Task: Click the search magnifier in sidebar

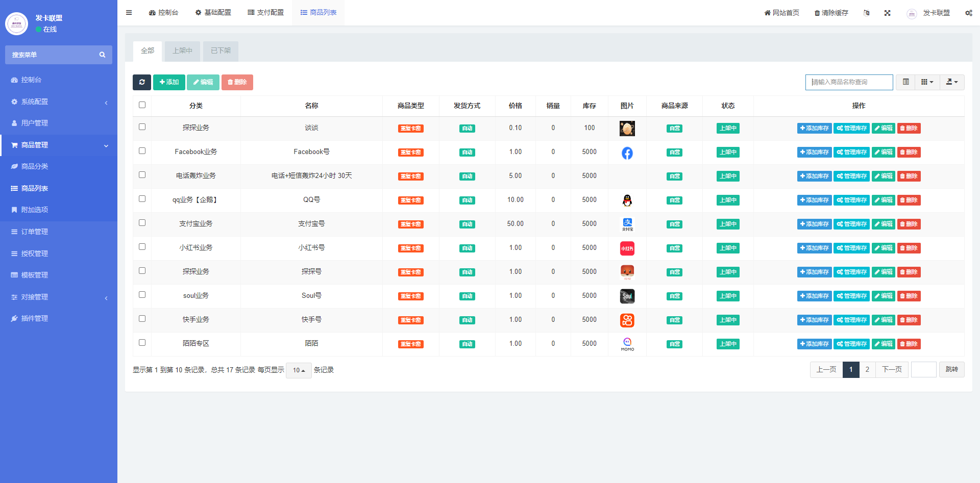Action: click(x=102, y=55)
